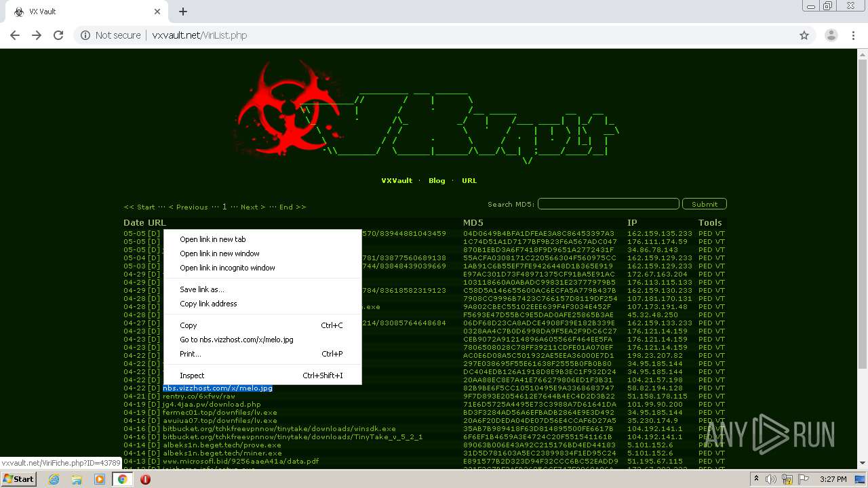Viewport: 868px width, 488px height.
Task: Go to << Start pagination link
Action: click(139, 207)
